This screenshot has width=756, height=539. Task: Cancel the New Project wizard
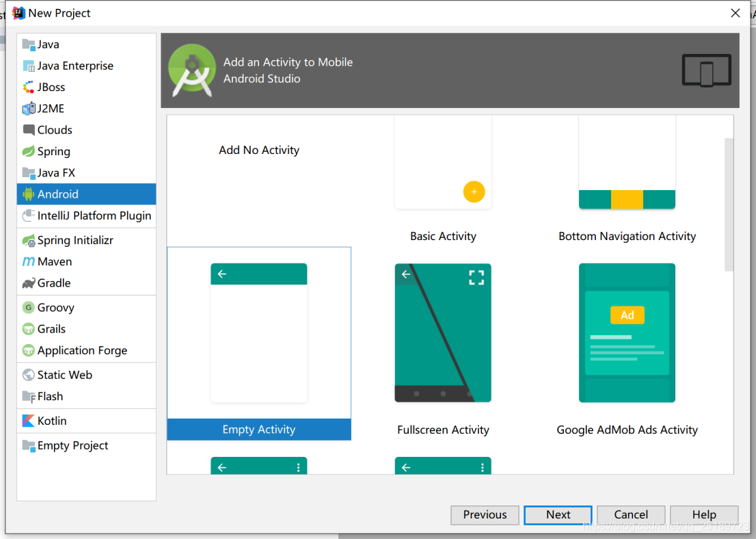pyautogui.click(x=631, y=515)
